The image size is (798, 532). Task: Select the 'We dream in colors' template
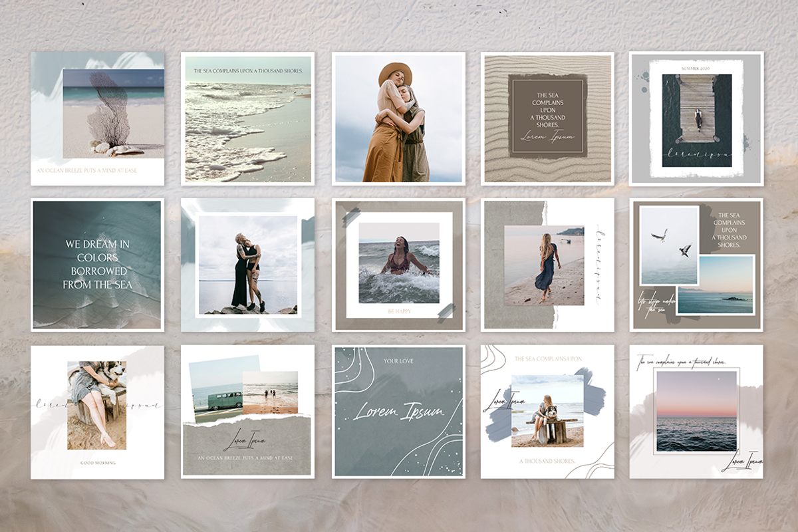[x=97, y=265]
